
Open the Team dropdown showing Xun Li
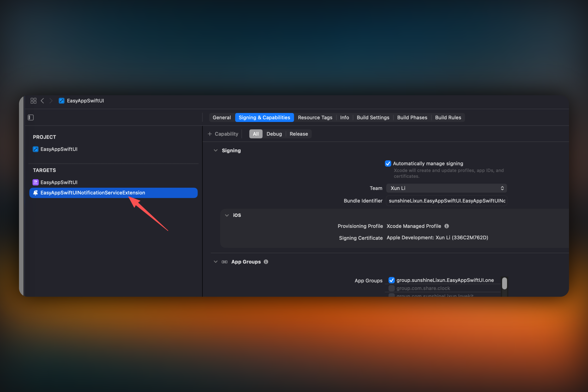point(446,188)
